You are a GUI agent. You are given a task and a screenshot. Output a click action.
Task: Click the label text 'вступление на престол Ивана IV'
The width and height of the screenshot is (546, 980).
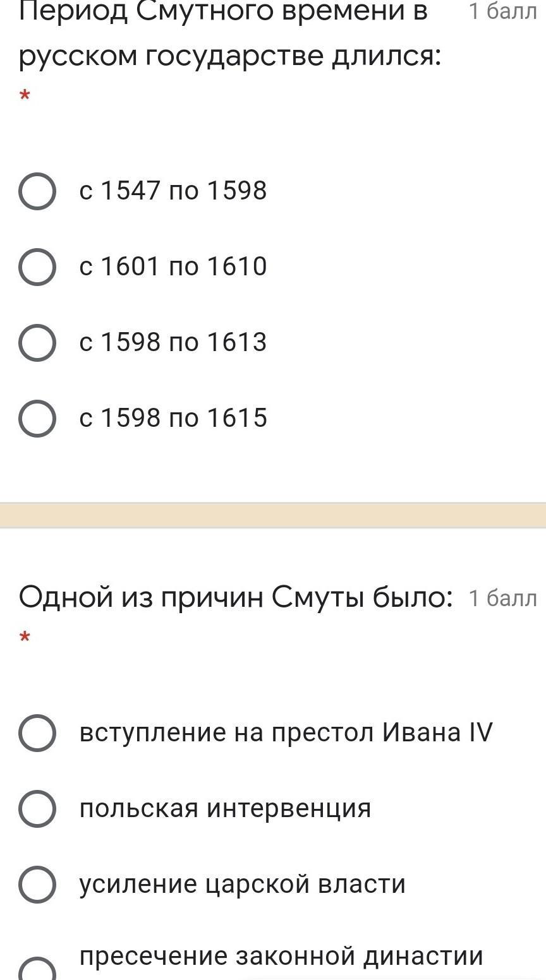pyautogui.click(x=286, y=732)
